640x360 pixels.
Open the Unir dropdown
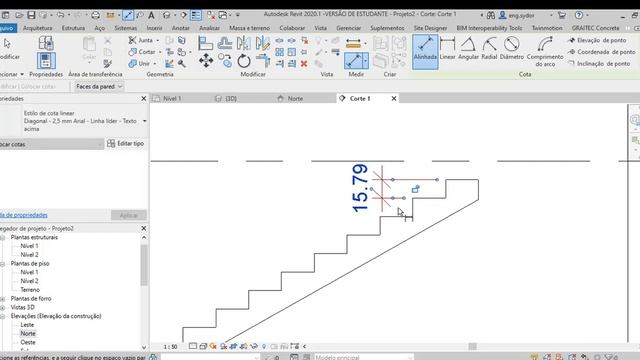point(155,64)
